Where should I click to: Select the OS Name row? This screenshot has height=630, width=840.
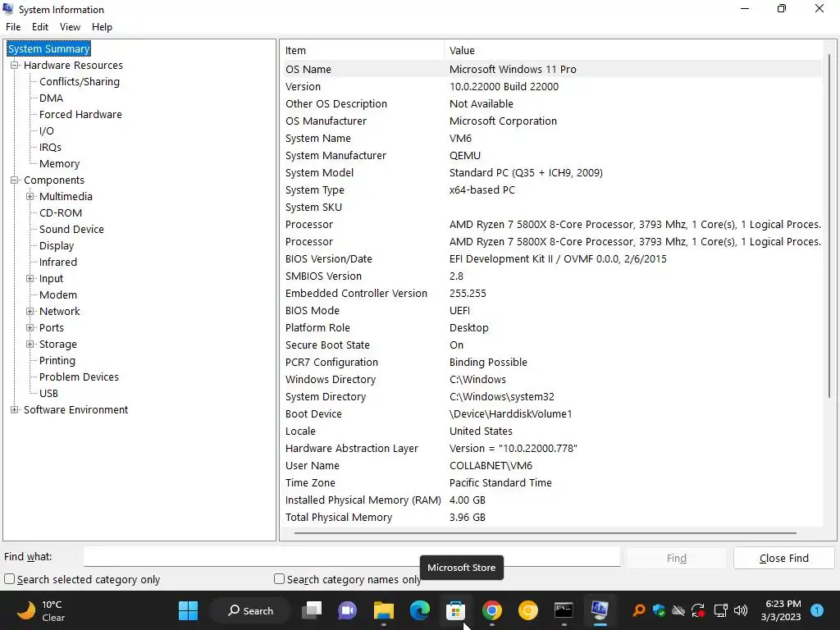(552, 69)
